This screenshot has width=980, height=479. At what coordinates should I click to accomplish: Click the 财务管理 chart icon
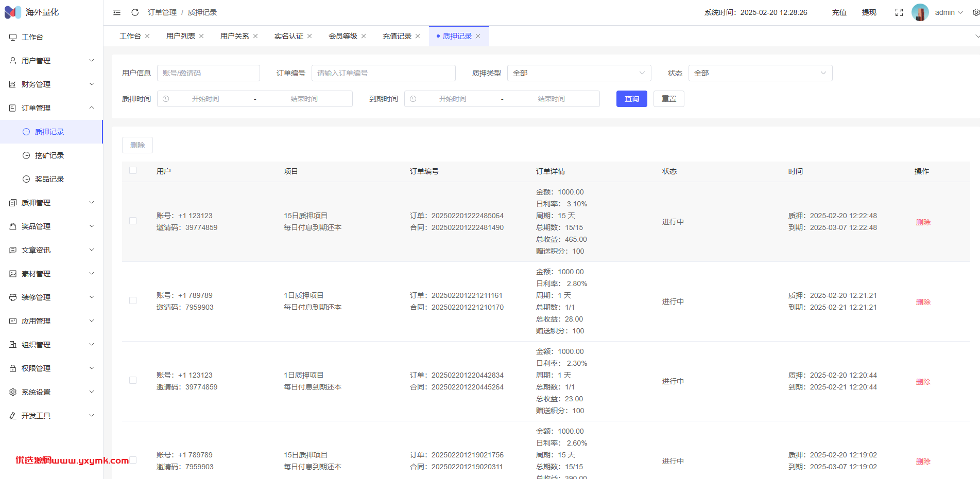(x=13, y=84)
